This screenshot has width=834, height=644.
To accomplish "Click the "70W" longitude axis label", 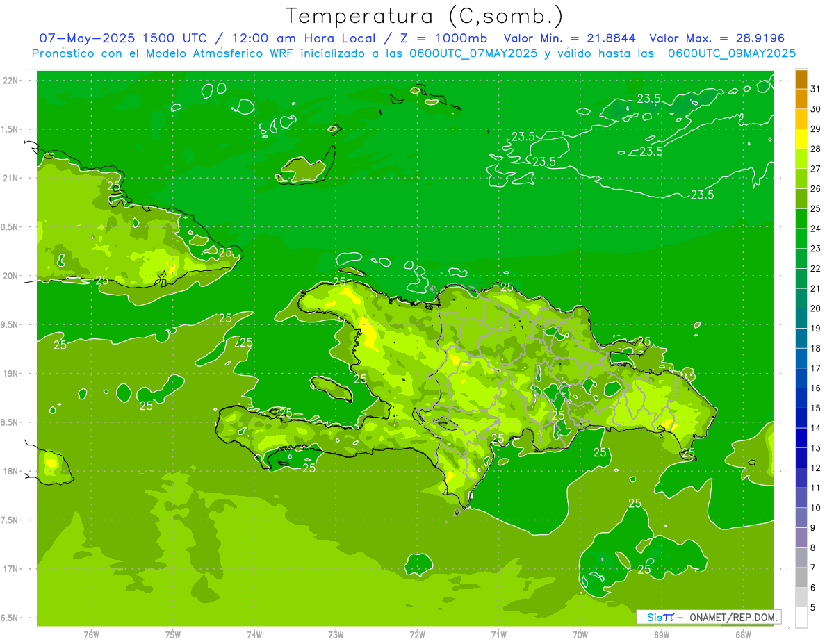I will [580, 635].
